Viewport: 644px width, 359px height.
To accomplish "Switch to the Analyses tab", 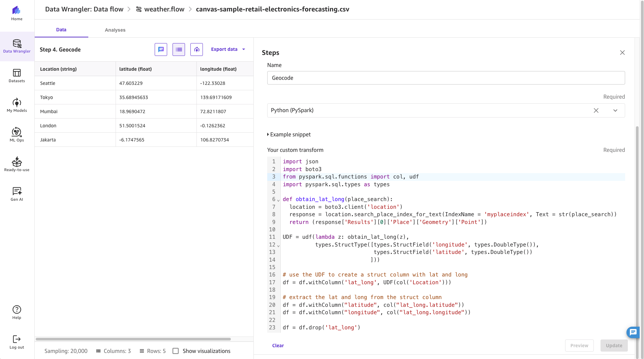I will pyautogui.click(x=115, y=30).
